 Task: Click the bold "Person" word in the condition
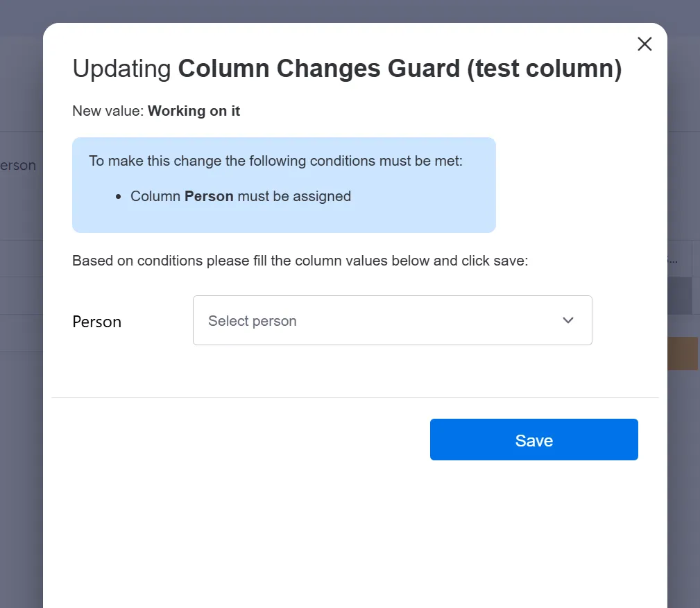(x=209, y=196)
